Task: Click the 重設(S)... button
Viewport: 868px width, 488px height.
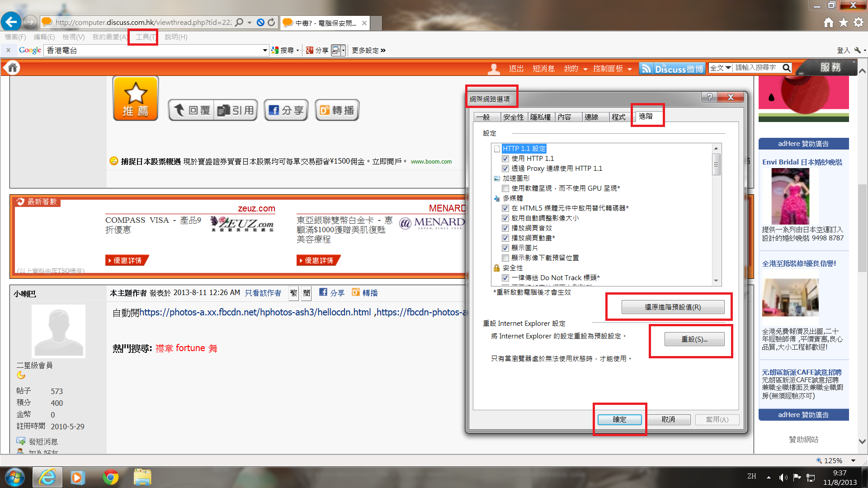Action: pos(694,339)
